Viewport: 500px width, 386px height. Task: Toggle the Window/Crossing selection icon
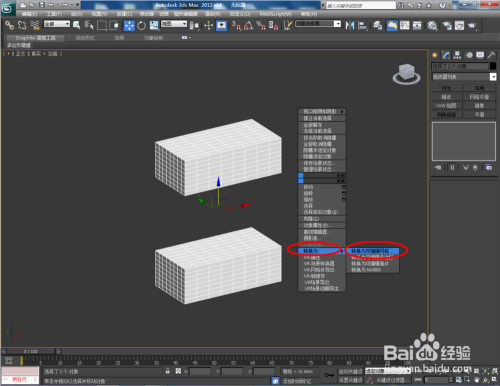(114, 25)
